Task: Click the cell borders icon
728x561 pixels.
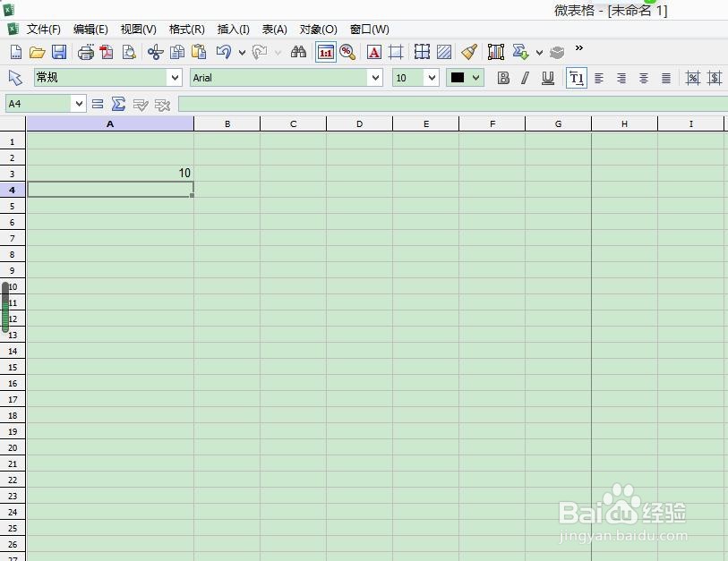Action: (396, 52)
